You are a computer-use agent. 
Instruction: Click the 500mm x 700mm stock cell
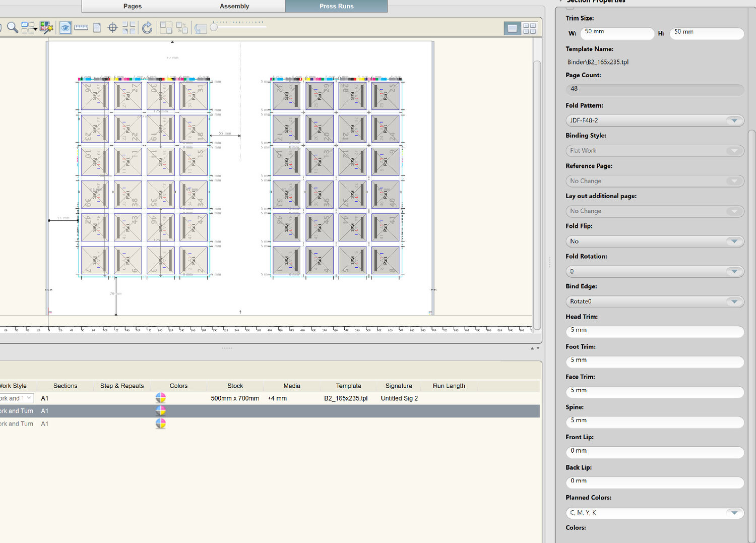click(x=235, y=398)
